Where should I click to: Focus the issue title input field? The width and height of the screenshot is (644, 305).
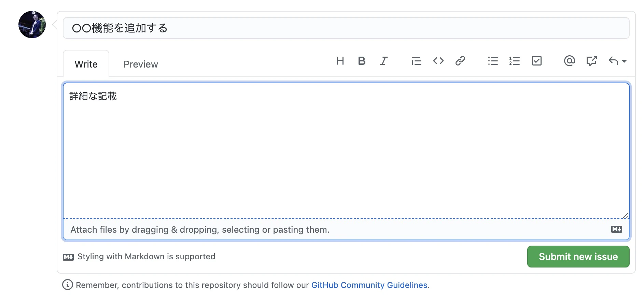pyautogui.click(x=346, y=28)
